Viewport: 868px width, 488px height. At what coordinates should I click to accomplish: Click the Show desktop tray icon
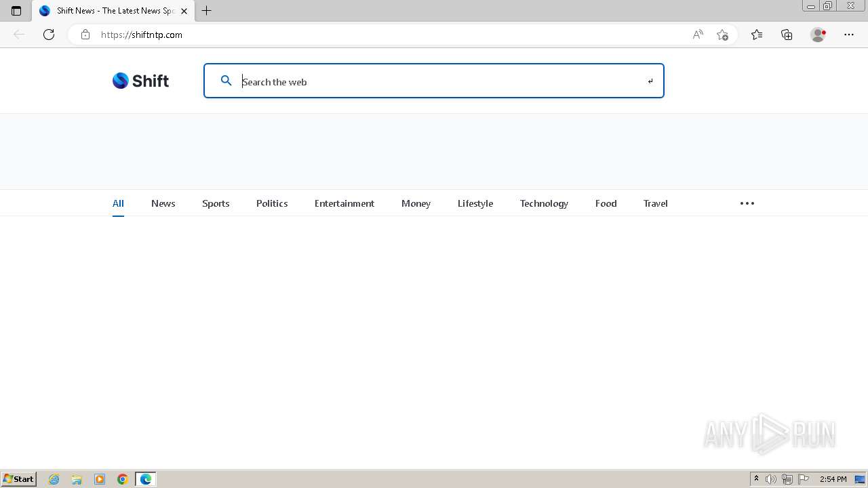click(x=860, y=479)
